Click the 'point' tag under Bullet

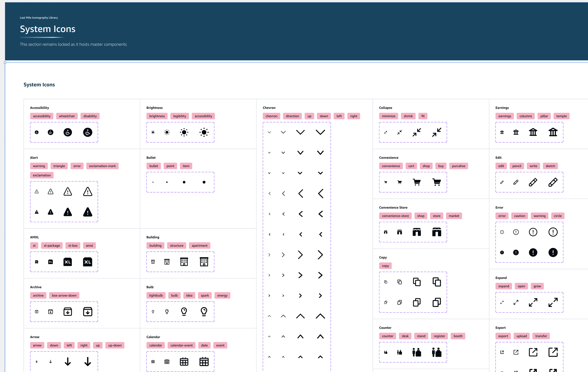pos(170,166)
